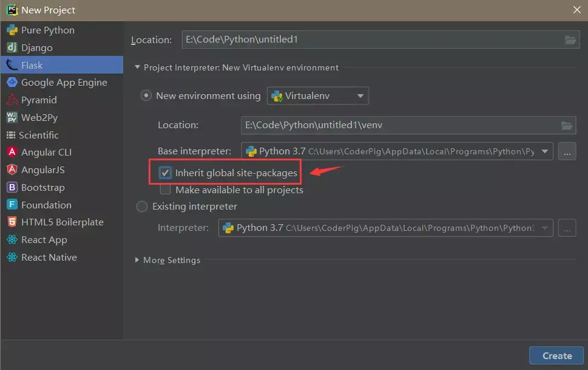Select the HTML5 Boilerplate icon

coord(12,222)
